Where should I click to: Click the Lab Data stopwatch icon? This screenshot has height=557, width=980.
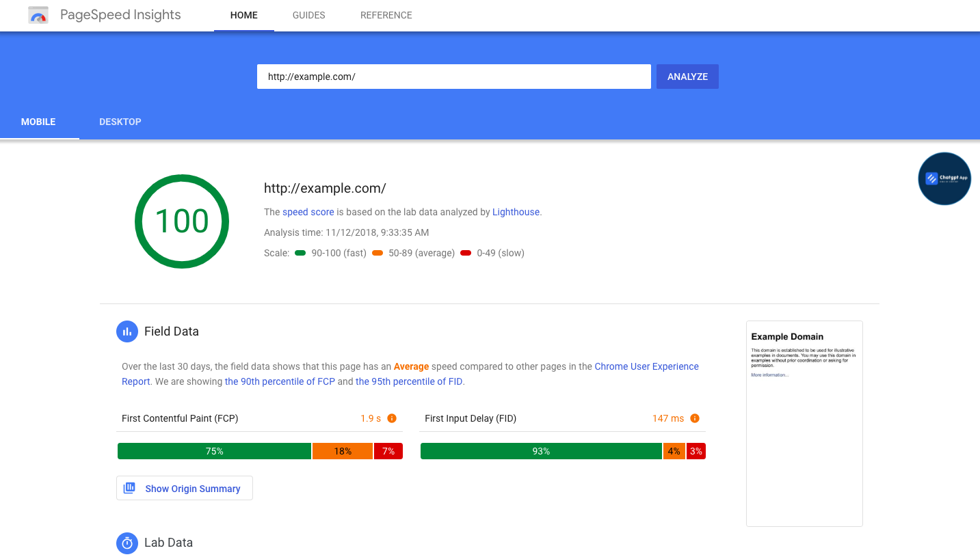(127, 543)
